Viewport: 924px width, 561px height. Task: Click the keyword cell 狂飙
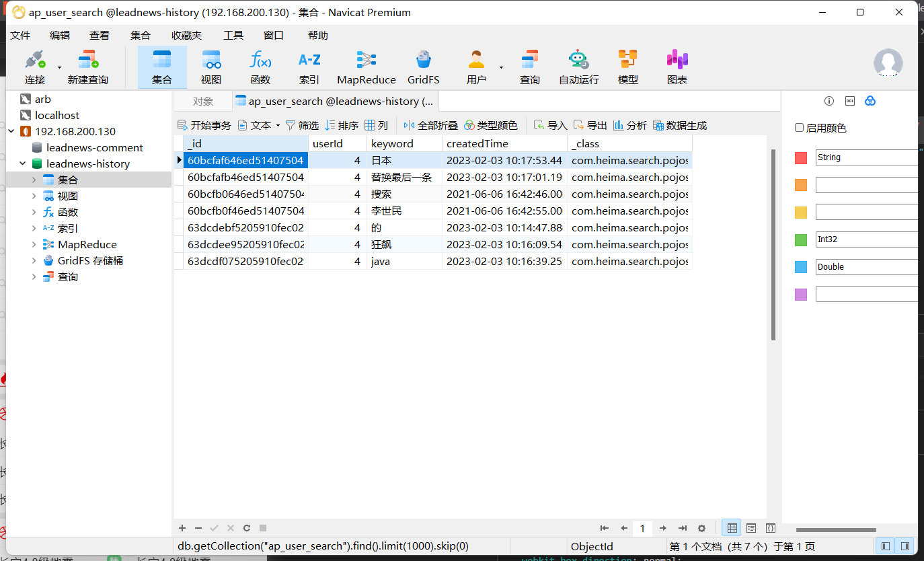click(x=404, y=244)
